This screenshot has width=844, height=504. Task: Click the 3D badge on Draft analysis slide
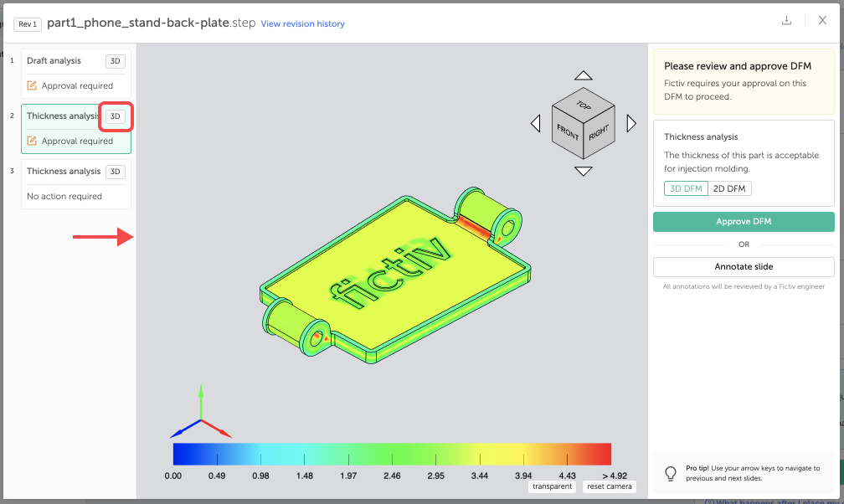(x=116, y=61)
